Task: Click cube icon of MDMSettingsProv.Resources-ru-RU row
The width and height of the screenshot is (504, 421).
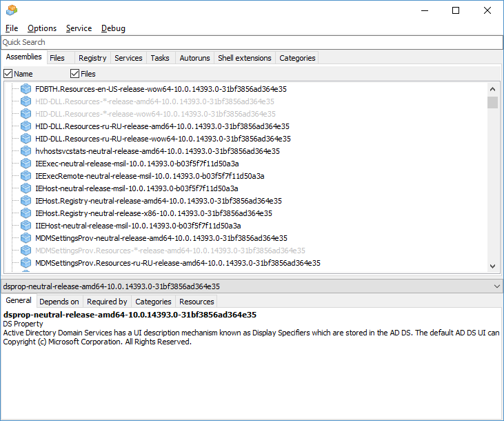Action: [x=26, y=263]
